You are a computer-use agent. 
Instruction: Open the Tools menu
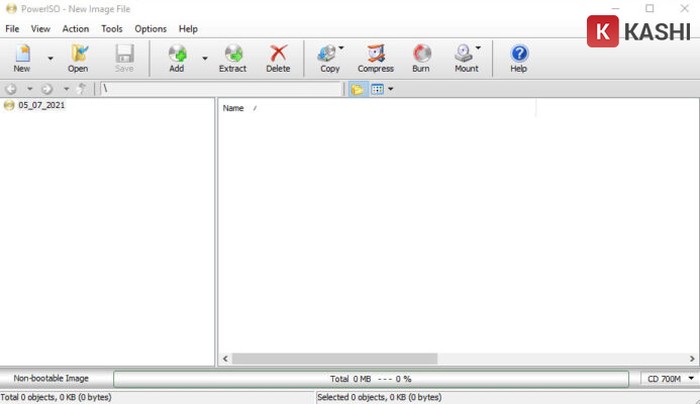[112, 29]
